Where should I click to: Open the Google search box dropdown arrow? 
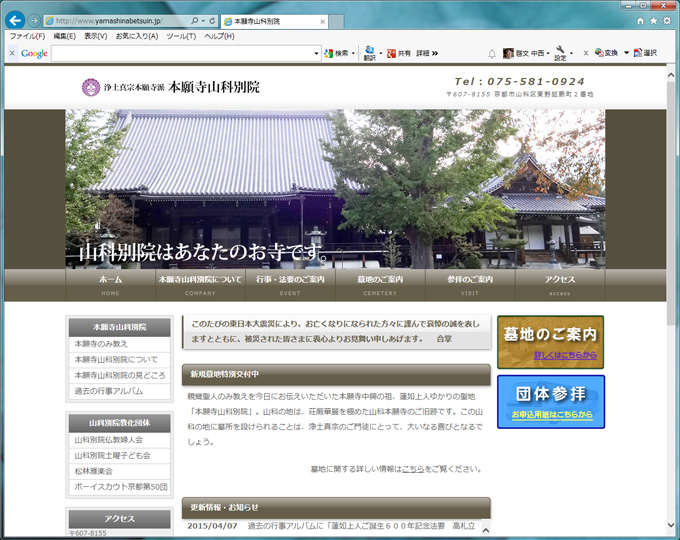click(x=316, y=53)
